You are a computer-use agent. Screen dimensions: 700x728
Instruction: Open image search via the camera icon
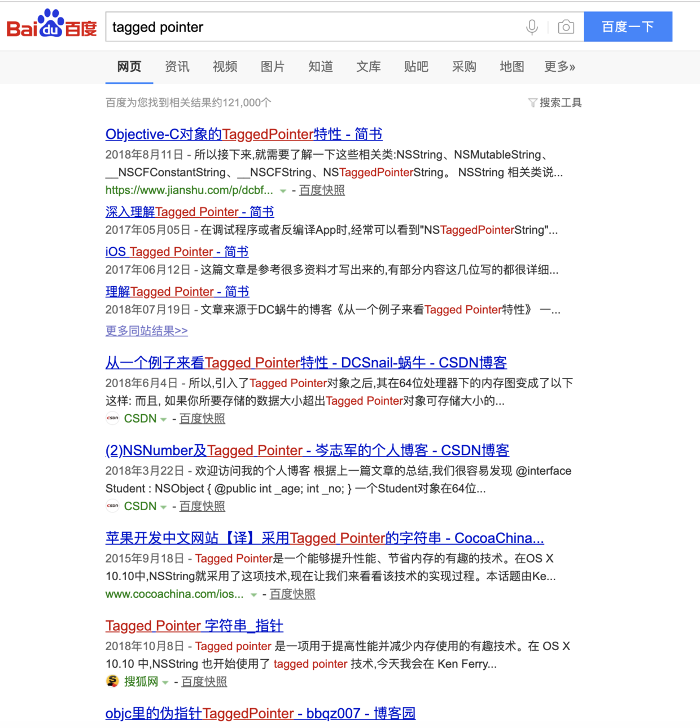[566, 27]
